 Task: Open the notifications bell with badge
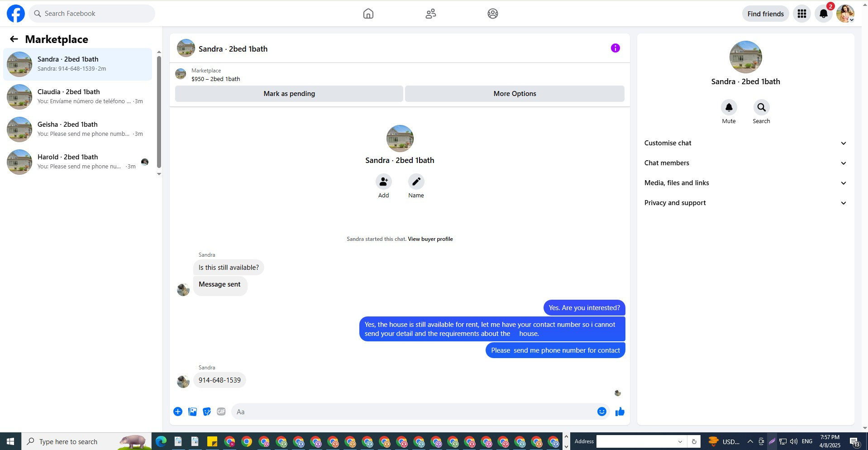click(x=824, y=14)
